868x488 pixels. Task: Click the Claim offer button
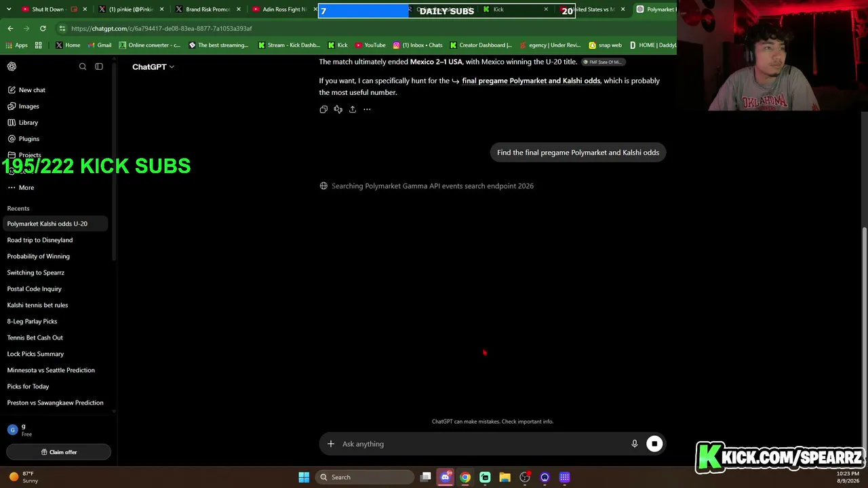point(58,452)
